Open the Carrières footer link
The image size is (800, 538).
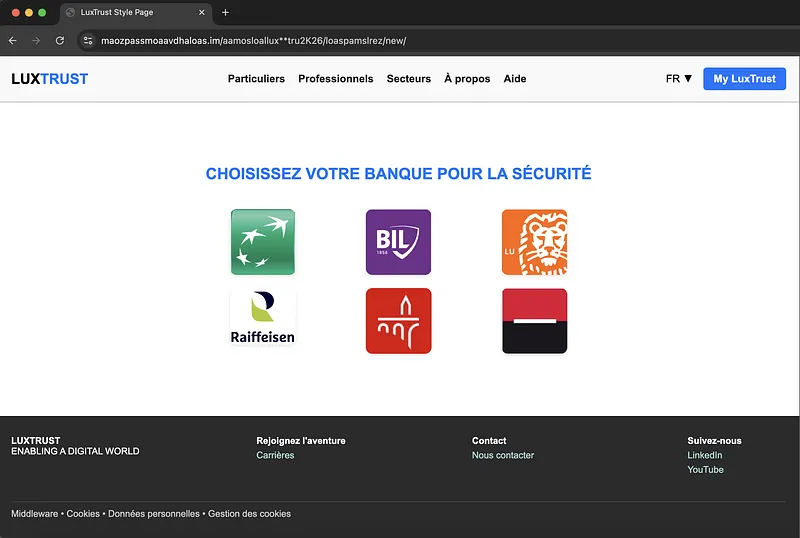(275, 455)
